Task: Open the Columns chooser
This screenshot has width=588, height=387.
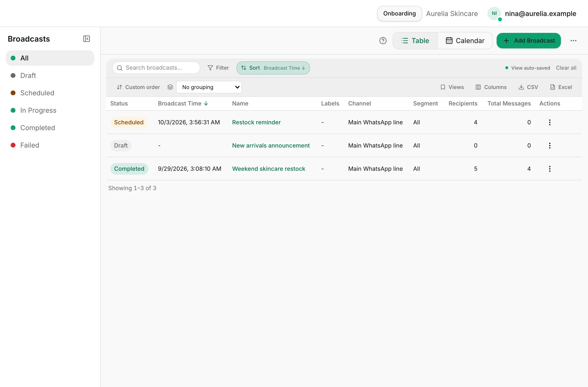Action: pyautogui.click(x=491, y=87)
